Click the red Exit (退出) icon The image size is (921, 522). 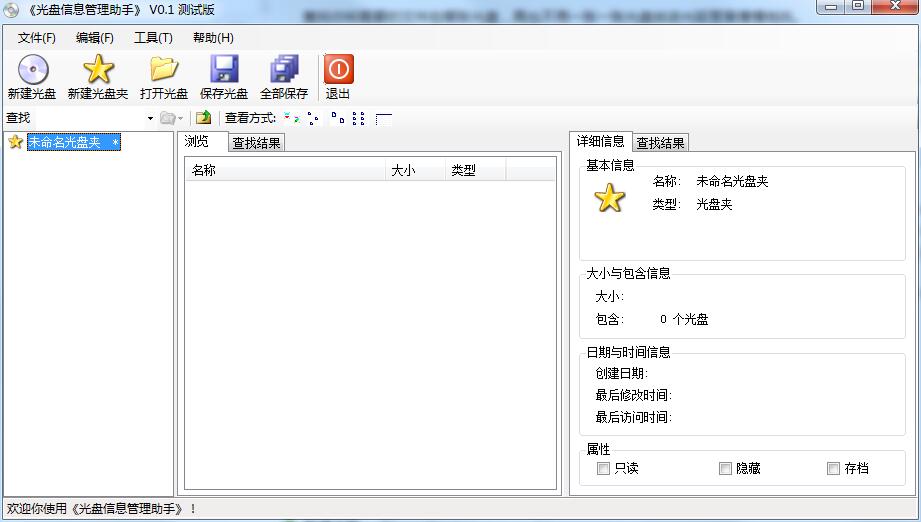338,70
